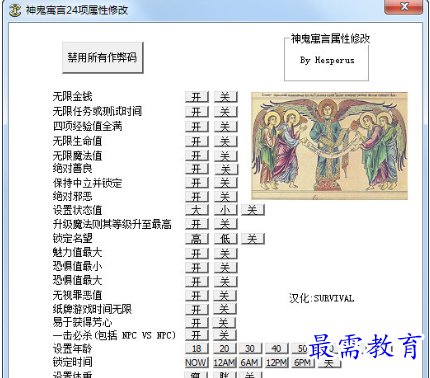Turn on 易于获得芳心 with 开
430x378 pixels.
pyautogui.click(x=197, y=323)
